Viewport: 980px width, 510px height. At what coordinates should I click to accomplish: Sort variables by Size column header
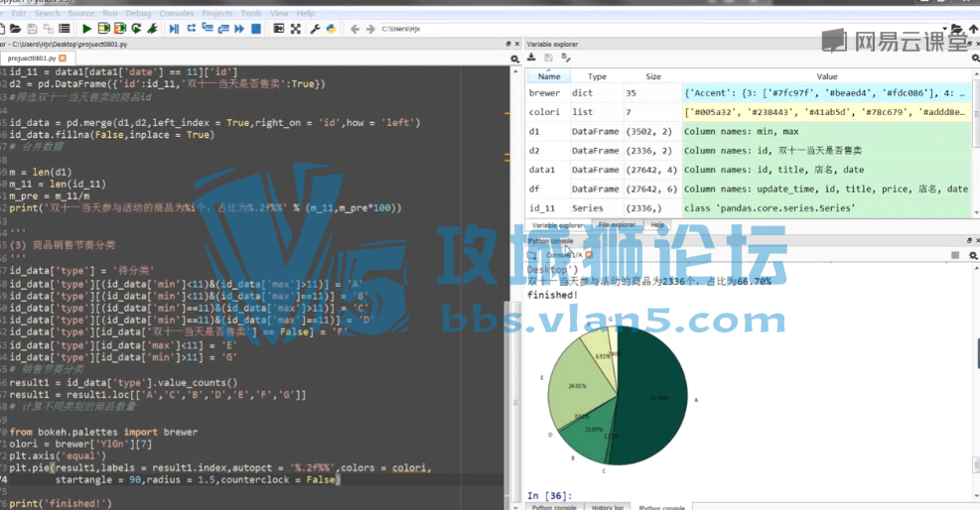click(653, 76)
